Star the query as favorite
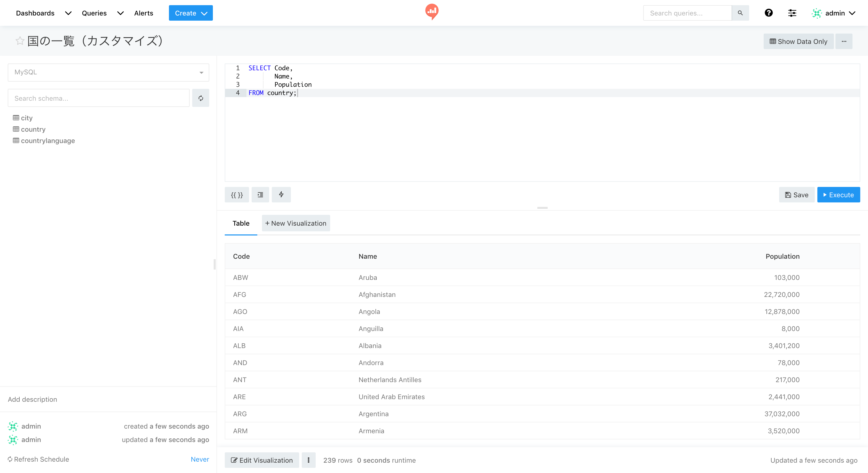 tap(20, 41)
